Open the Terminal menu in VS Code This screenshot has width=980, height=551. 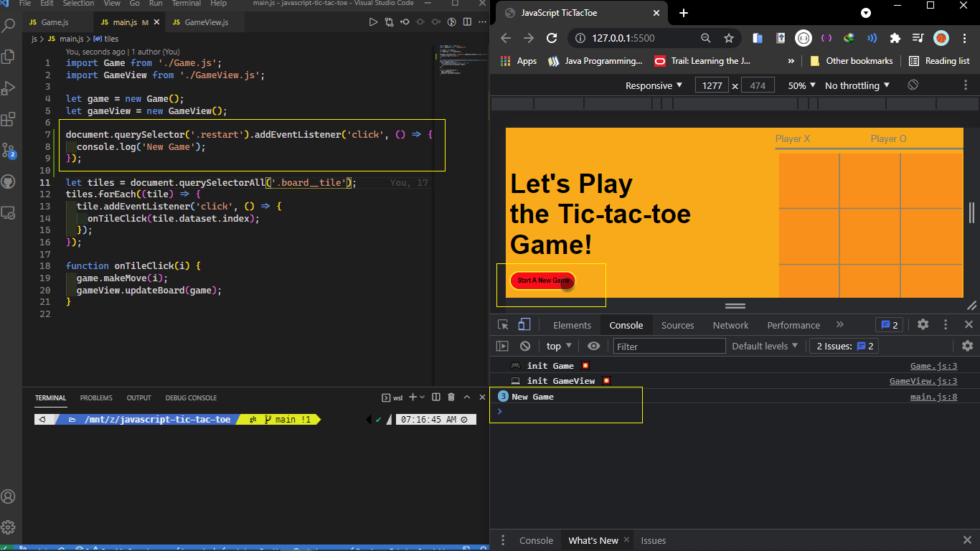(186, 4)
